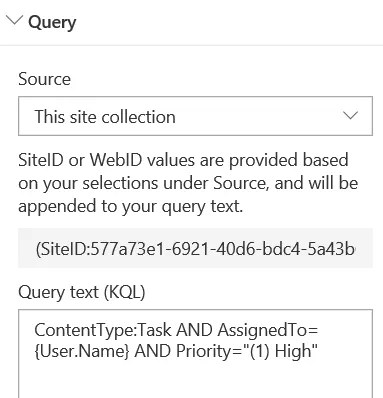Click the Source field label

[44, 79]
